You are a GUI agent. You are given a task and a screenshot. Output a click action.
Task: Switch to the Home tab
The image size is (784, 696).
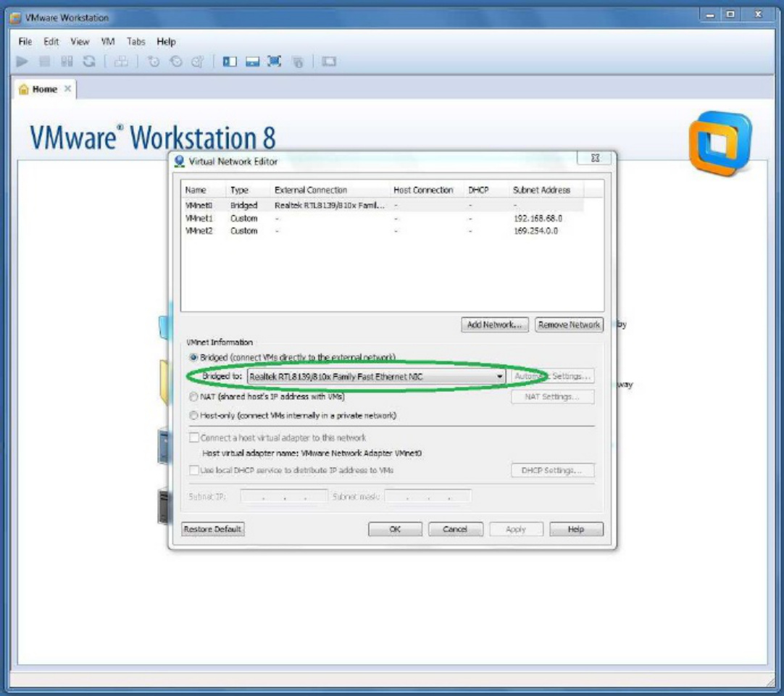click(44, 89)
